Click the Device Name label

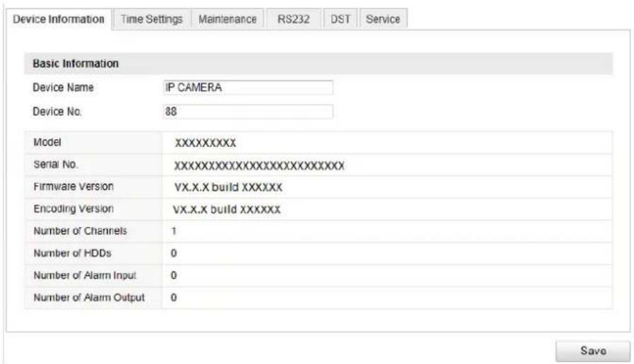click(63, 88)
